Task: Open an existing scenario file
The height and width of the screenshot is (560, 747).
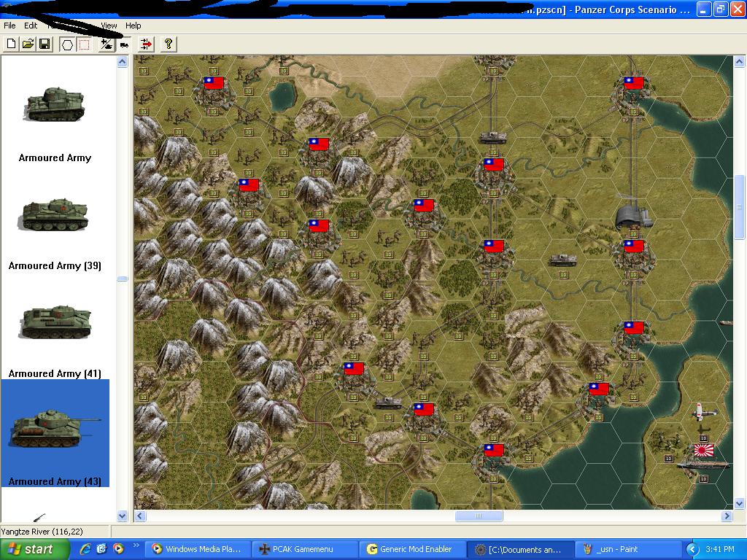Action: click(x=28, y=44)
